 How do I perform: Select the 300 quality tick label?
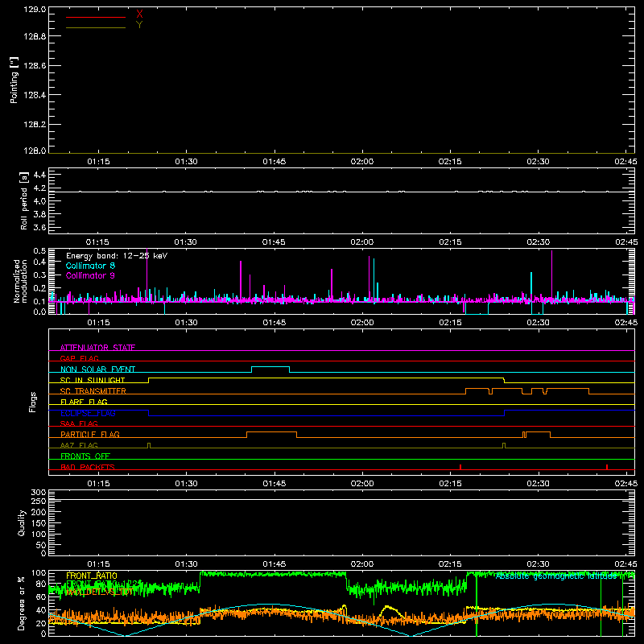39,493
